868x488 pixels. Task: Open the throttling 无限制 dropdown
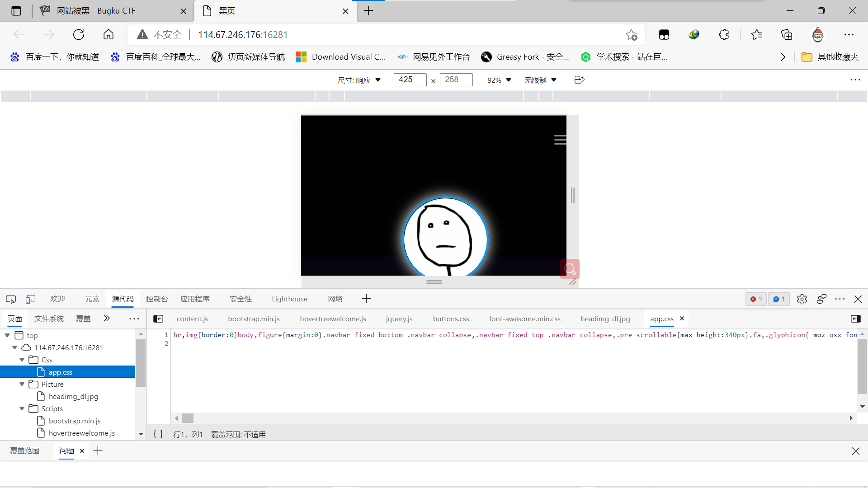(x=540, y=80)
